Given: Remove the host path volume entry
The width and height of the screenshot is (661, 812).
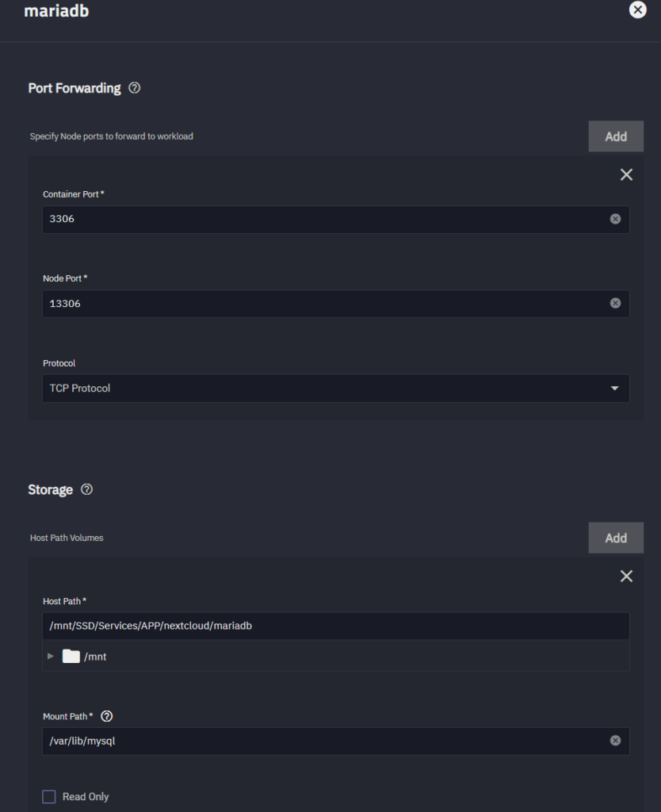Looking at the screenshot, I should coord(626,576).
